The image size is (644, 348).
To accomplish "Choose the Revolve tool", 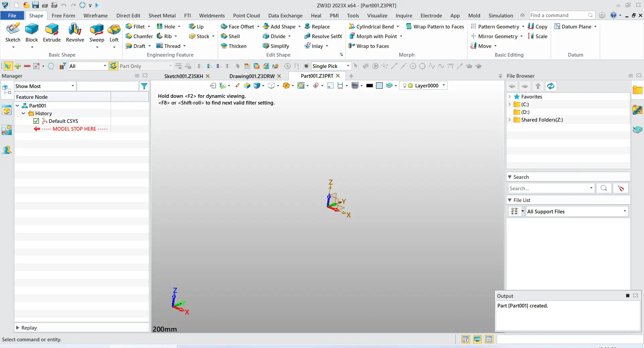I will coord(75,33).
